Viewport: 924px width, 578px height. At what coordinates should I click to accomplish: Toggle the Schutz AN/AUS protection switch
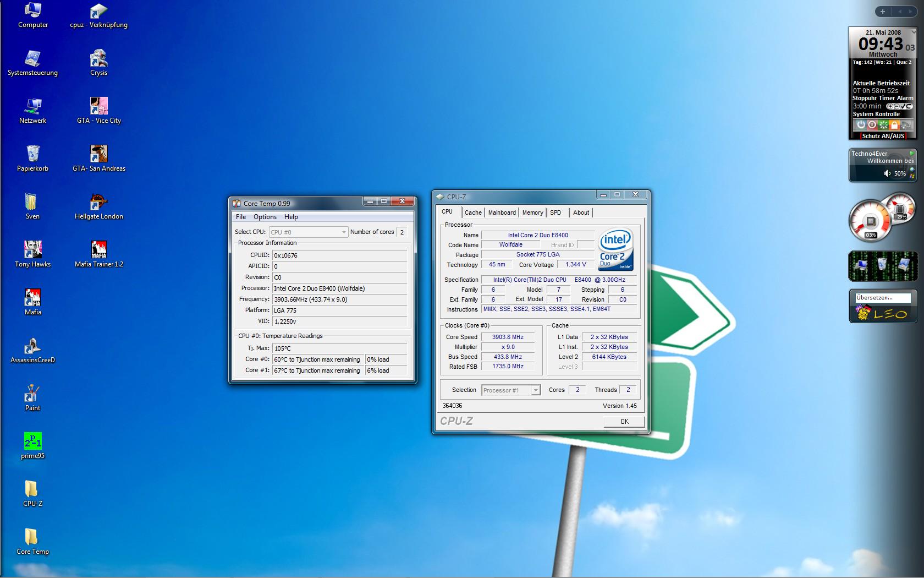pos(883,136)
